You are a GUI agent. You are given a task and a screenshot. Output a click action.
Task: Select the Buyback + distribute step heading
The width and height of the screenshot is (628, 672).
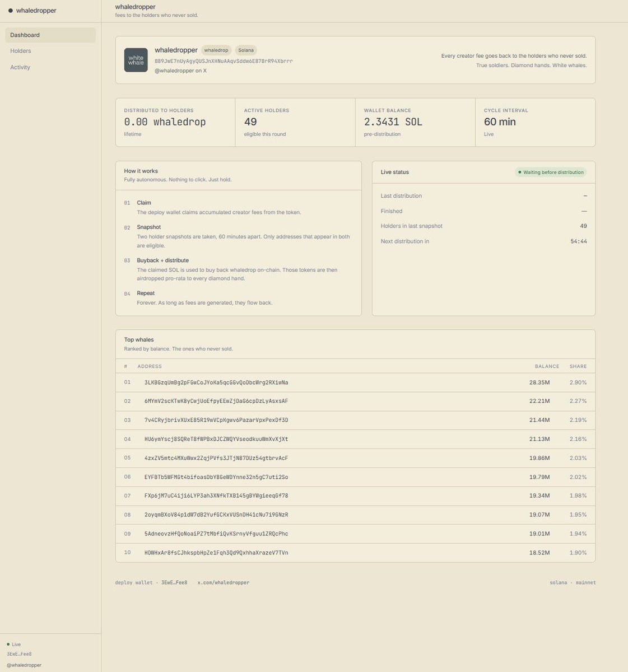click(162, 260)
